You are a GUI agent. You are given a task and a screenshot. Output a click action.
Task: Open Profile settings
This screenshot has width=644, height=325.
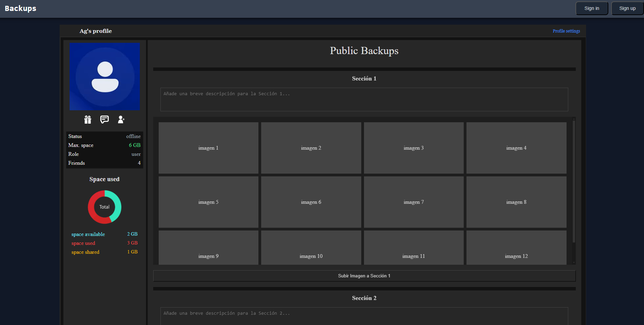(566, 31)
